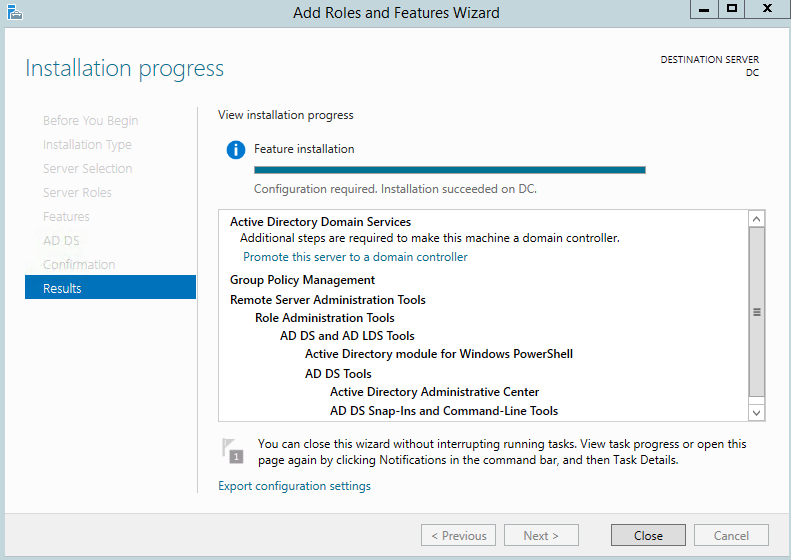Promote this server to a domain controller
The height and width of the screenshot is (560, 791).
coord(355,257)
